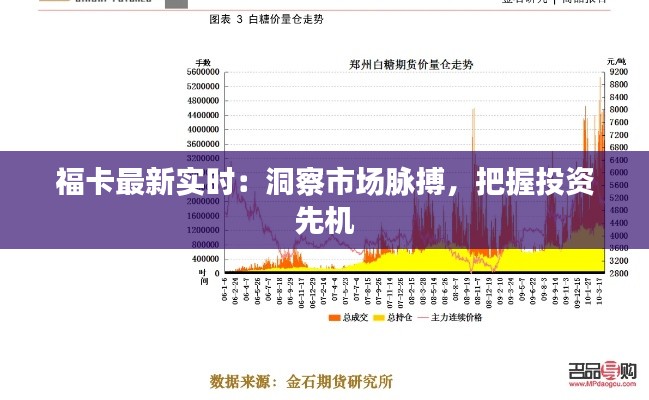Click the 主力连续价格 legend line marker
The width and height of the screenshot is (649, 400).
point(424,318)
